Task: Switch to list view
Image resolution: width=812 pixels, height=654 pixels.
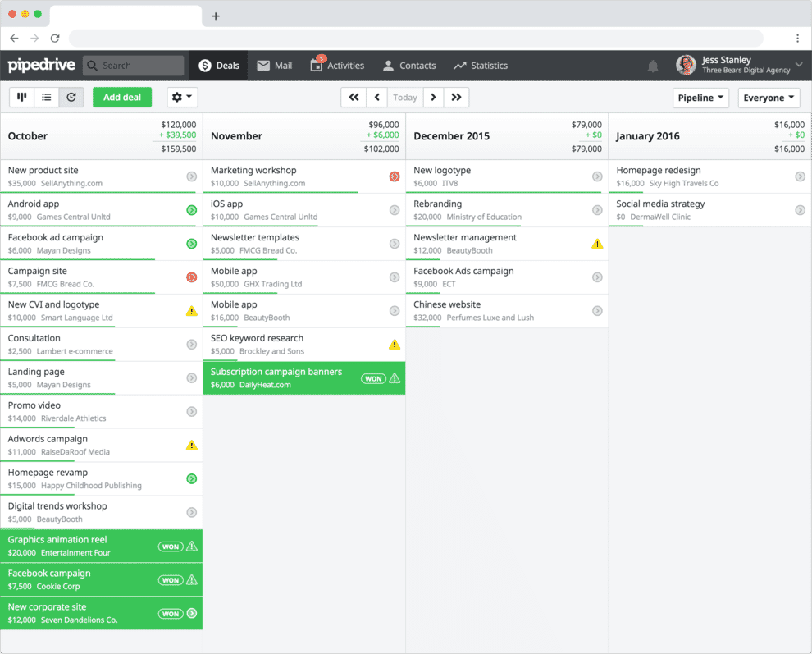Action: click(x=47, y=97)
